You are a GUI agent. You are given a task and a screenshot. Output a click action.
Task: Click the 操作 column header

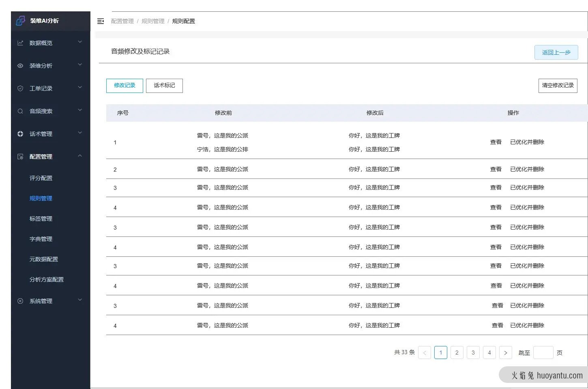[x=513, y=113]
